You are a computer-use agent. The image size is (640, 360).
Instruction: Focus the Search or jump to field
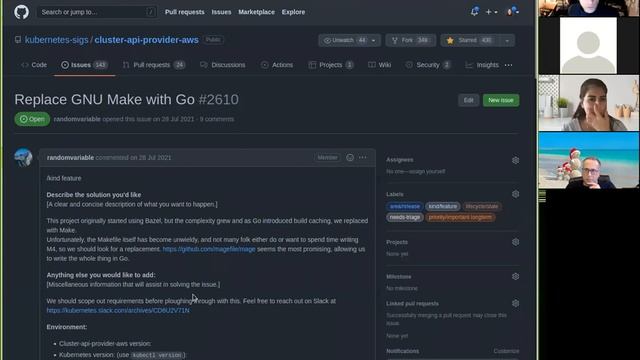pos(97,12)
